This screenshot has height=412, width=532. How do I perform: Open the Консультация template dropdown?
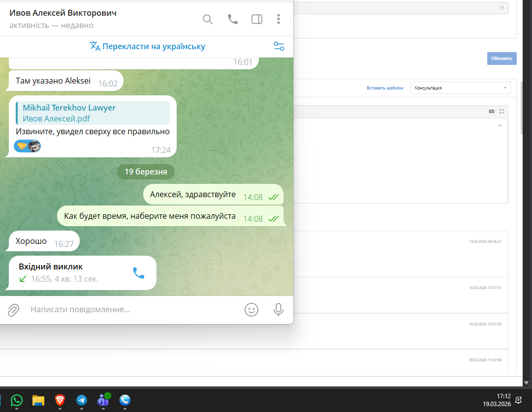[x=461, y=88]
